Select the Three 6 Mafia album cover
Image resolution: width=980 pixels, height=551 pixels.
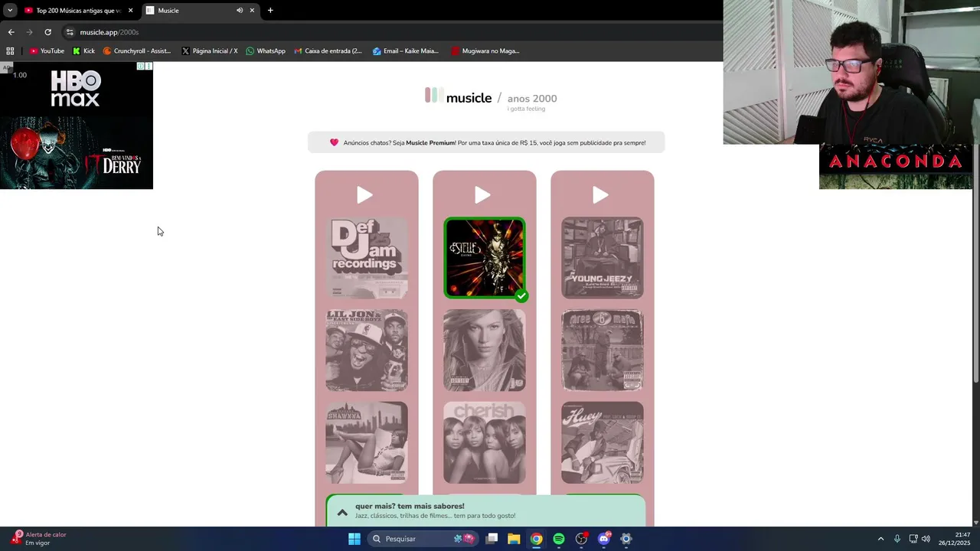[x=603, y=350]
